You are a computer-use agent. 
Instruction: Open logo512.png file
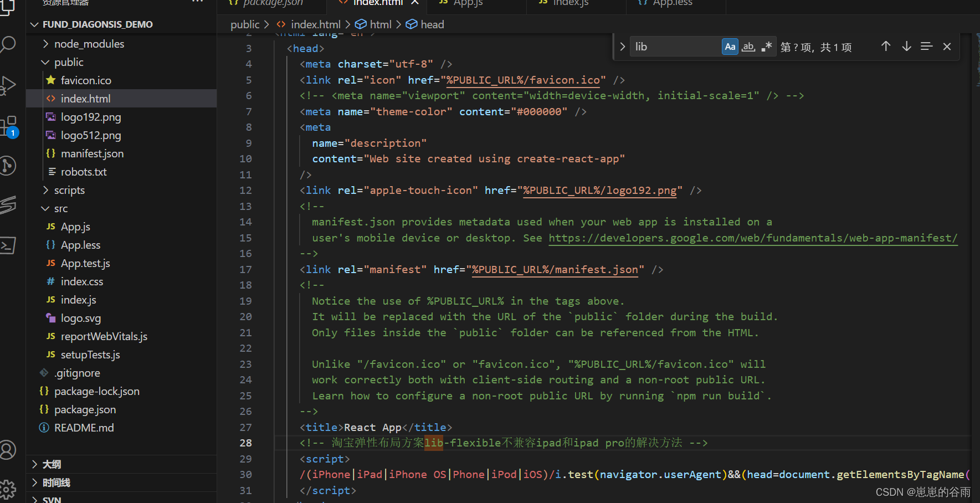pyautogui.click(x=91, y=135)
